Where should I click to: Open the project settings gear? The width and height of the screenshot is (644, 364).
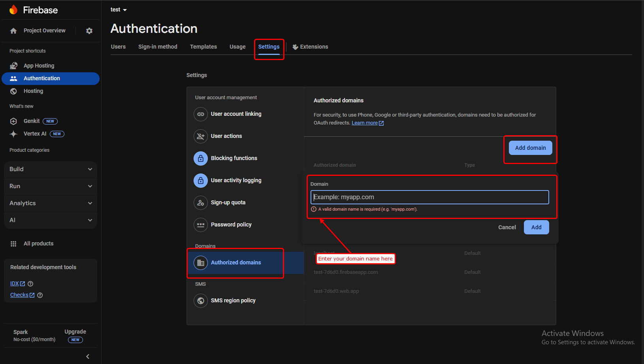(x=89, y=30)
